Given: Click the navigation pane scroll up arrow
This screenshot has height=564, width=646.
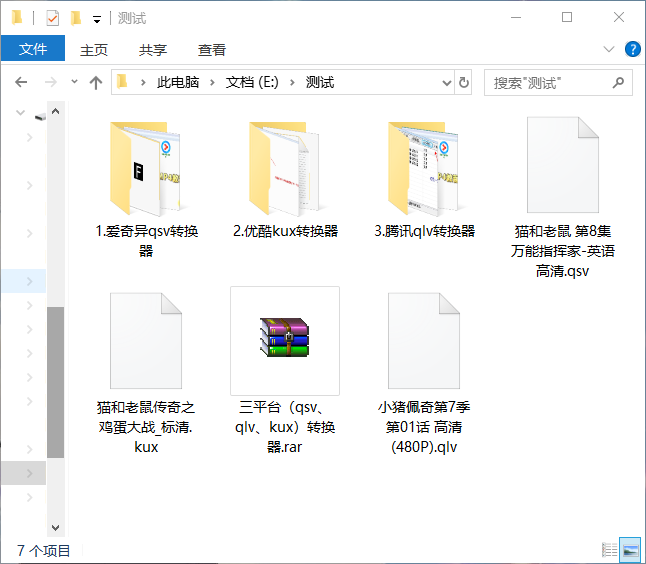Looking at the screenshot, I should pos(56,111).
